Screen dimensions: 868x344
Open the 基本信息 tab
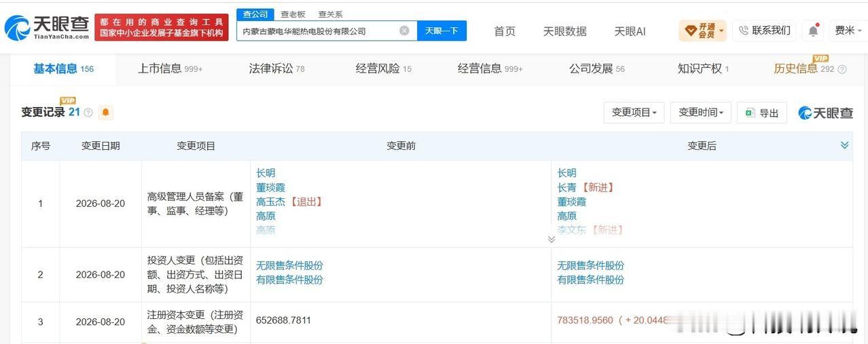point(64,69)
